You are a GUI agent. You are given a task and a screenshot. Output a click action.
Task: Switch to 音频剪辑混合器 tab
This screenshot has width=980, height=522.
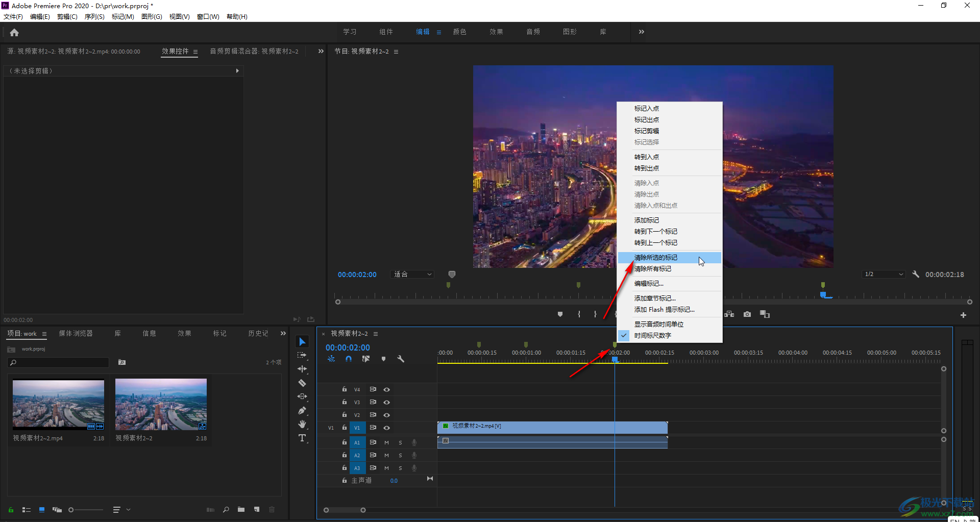point(254,51)
